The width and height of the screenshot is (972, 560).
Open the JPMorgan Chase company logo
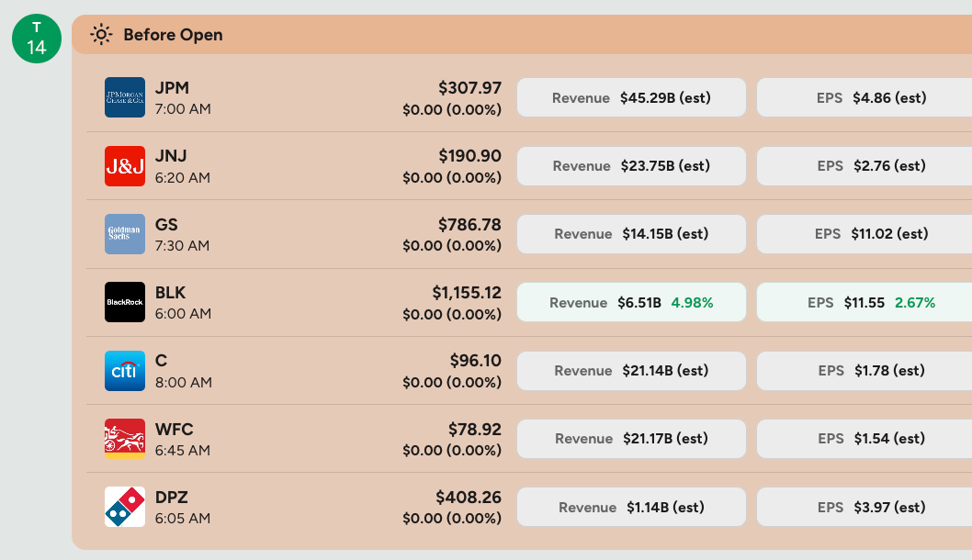pyautogui.click(x=125, y=97)
